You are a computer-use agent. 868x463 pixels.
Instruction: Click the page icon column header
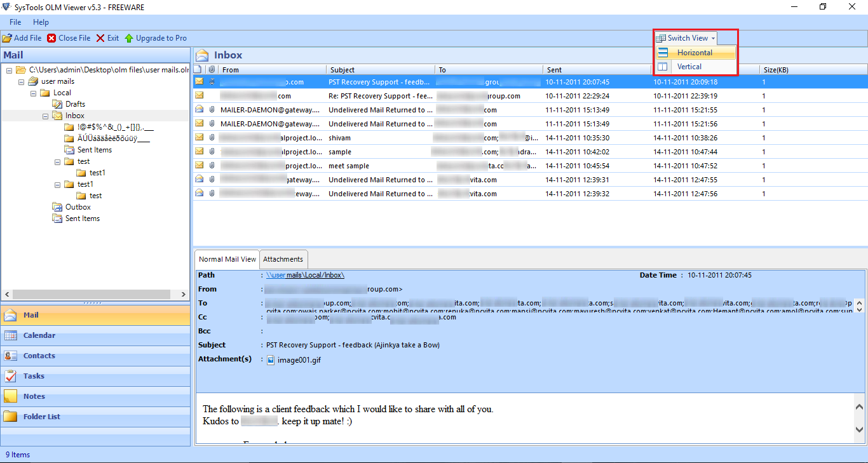pos(199,70)
